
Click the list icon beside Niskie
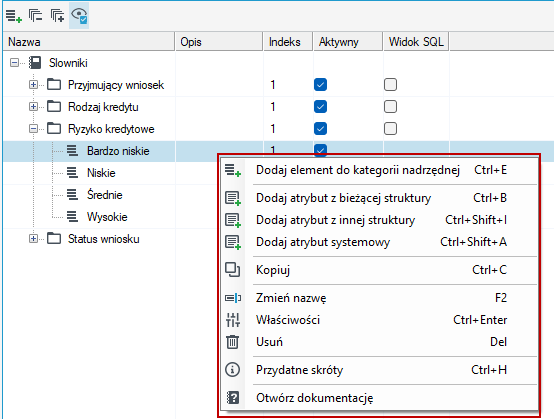click(72, 173)
